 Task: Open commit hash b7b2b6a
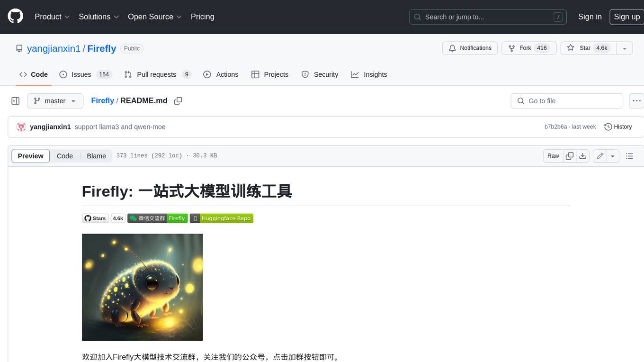point(555,127)
